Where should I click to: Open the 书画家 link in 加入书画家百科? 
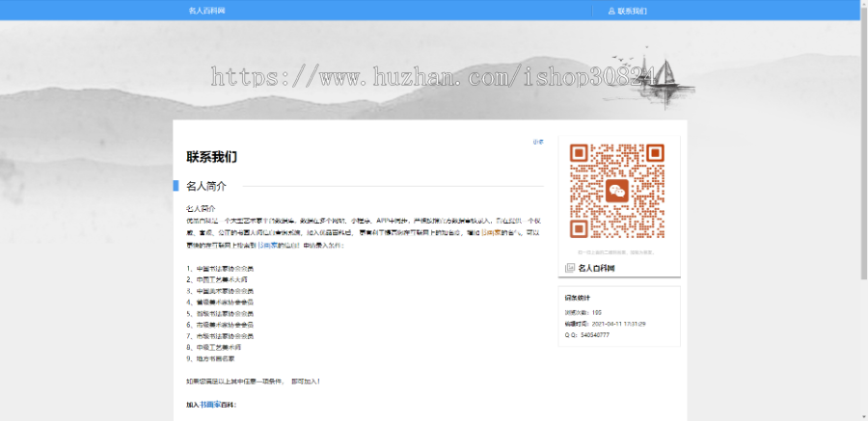pyautogui.click(x=210, y=405)
